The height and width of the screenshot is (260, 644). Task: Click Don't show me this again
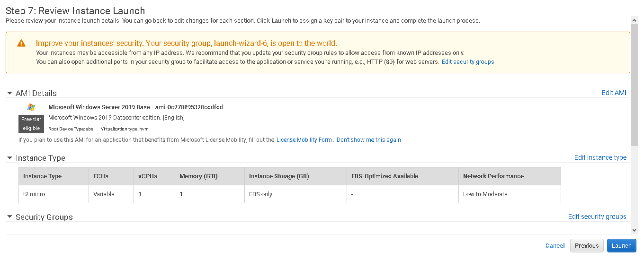[368, 140]
